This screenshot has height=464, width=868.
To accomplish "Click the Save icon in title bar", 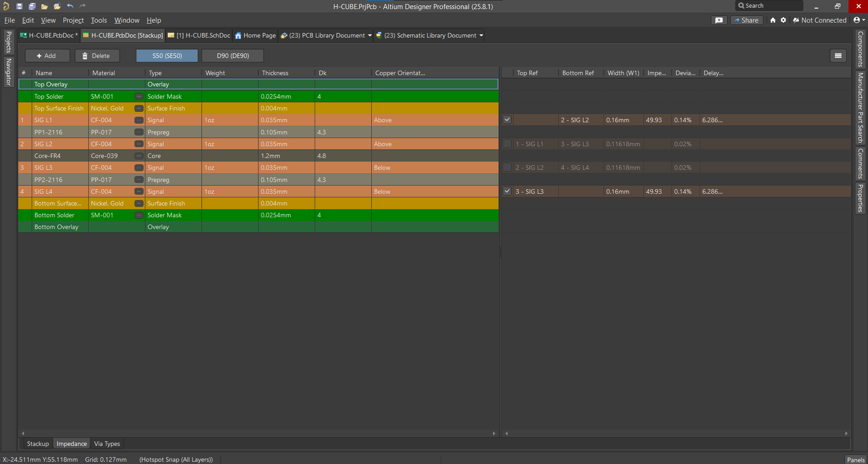I will tap(19, 6).
